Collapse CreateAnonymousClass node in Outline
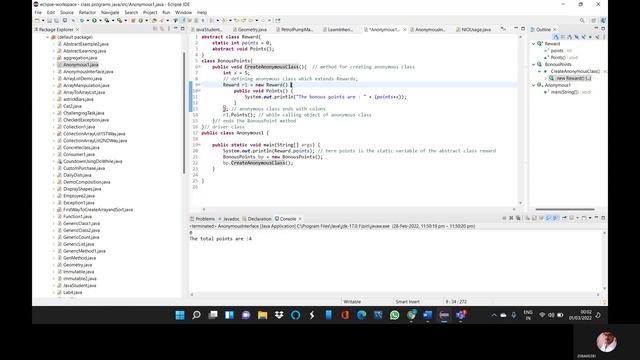The image size is (640, 360). coord(540,71)
